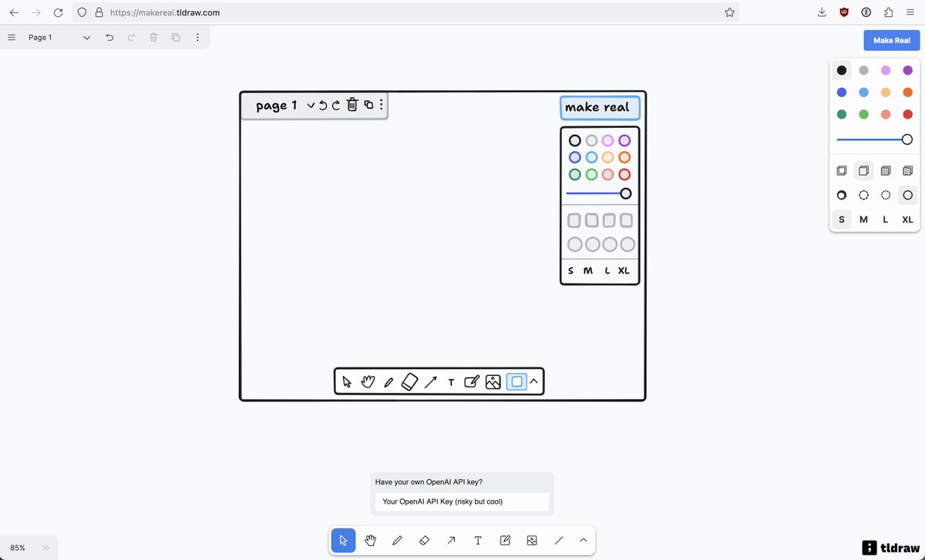The image size is (925, 560).
Task: Pick the blue color swatch in style panel
Action: (x=842, y=92)
